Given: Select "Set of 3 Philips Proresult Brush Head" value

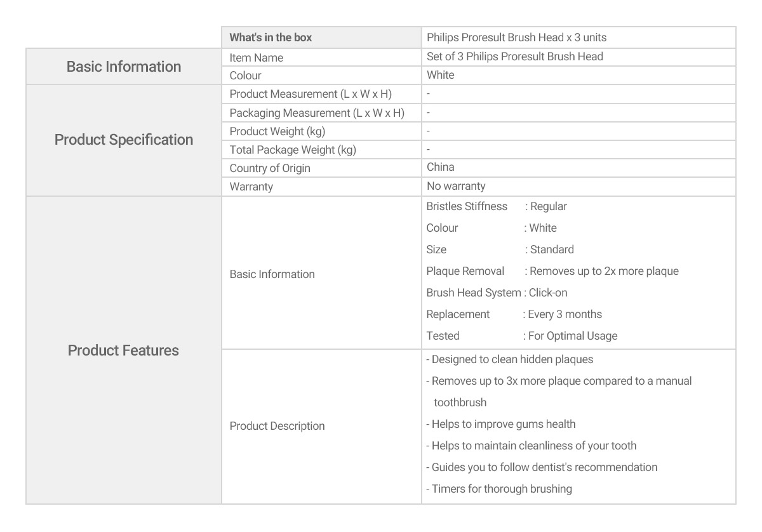Looking at the screenshot, I should click(x=515, y=57).
